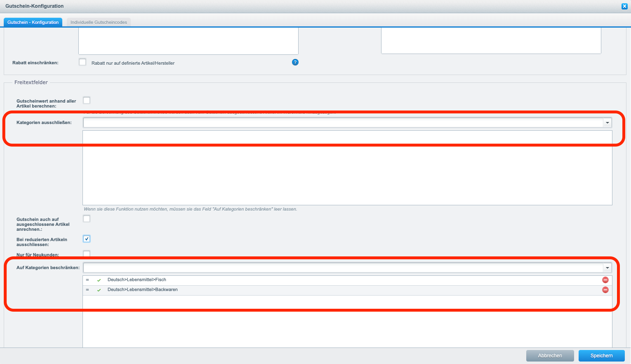Viewport: 631px width, 364px height.
Task: Select the Deutsch>Lebensmittel>Fisch row text
Action: coord(137,280)
